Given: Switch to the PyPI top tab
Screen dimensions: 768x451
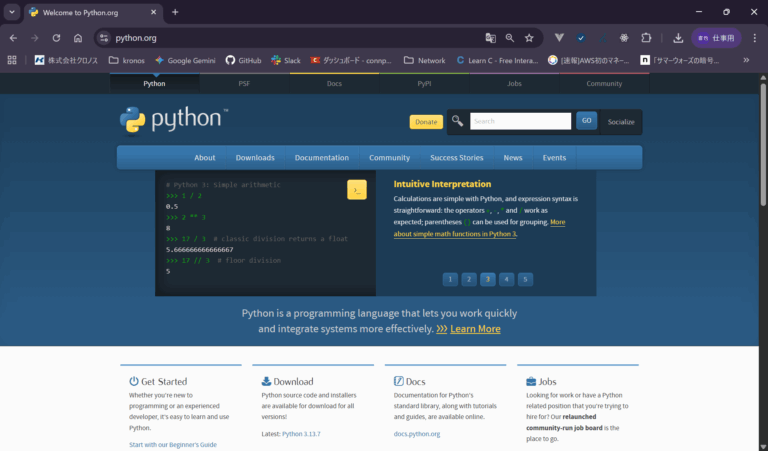Looking at the screenshot, I should 424,84.
